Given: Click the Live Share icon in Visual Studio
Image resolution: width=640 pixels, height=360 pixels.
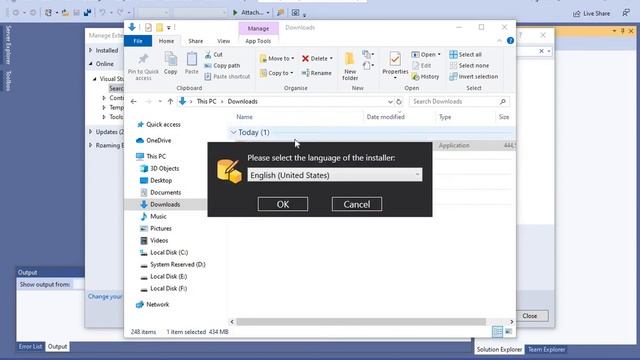Looking at the screenshot, I should 577,13.
